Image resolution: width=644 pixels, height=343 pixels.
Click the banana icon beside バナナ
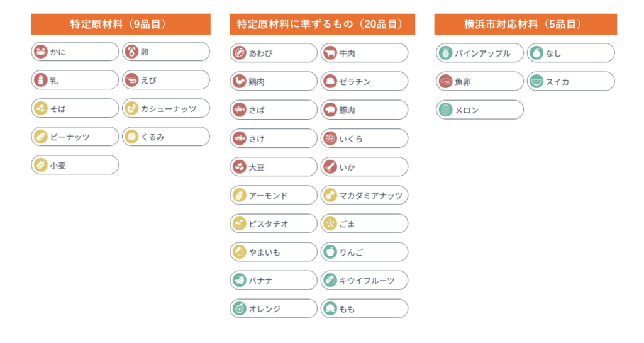point(239,280)
